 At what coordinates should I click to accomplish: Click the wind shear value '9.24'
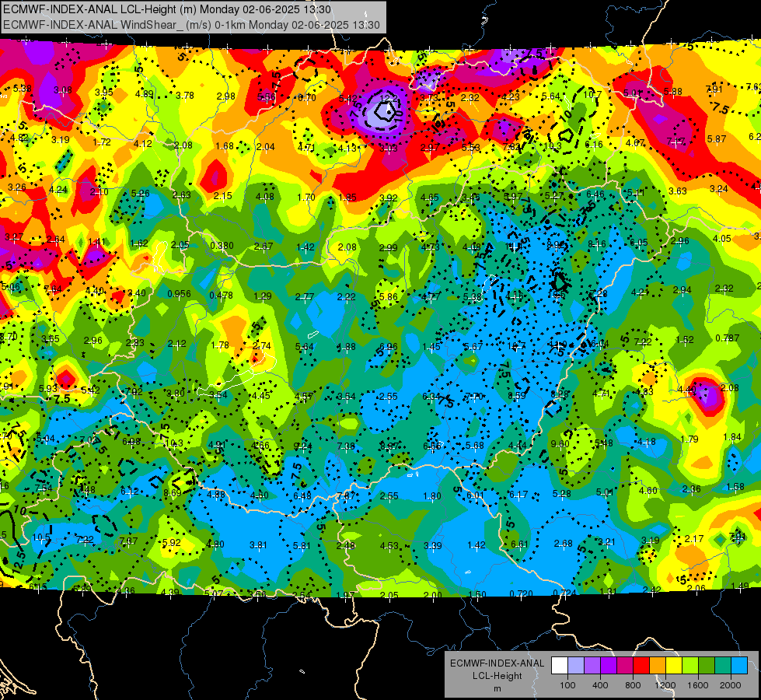[303, 446]
